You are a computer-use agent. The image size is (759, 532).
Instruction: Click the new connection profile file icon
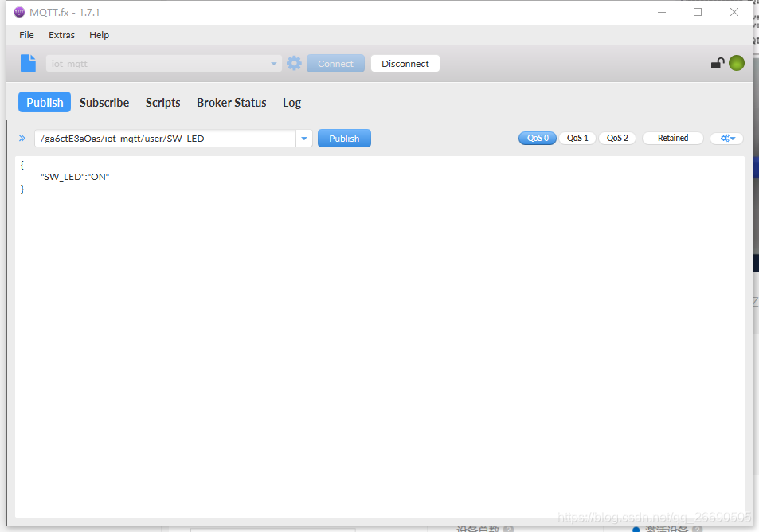(28, 64)
